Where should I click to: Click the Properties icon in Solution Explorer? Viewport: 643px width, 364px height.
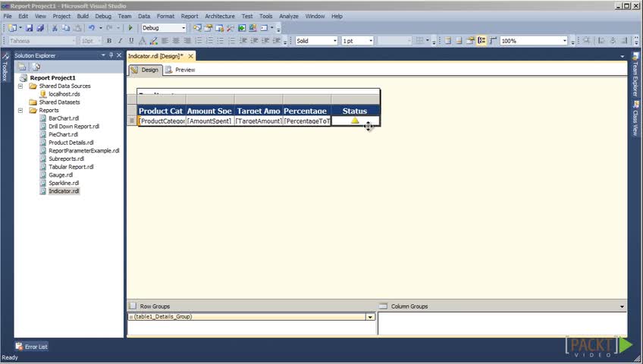22,67
